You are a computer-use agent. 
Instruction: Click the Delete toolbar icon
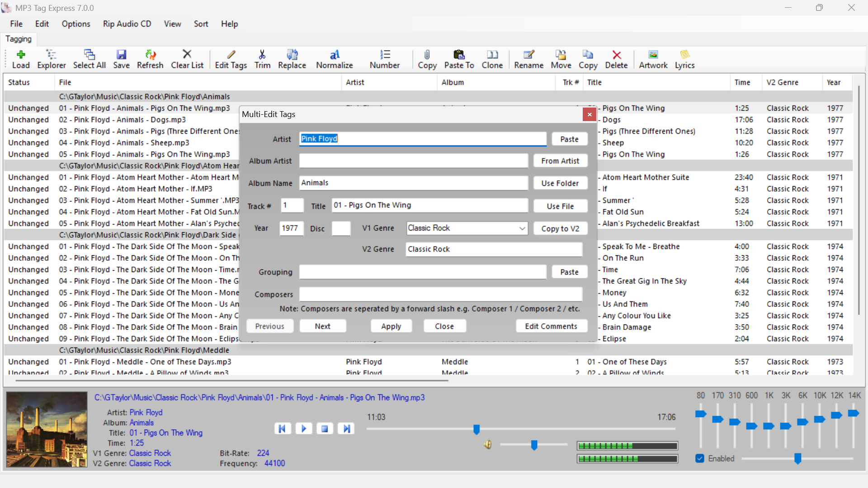point(617,59)
